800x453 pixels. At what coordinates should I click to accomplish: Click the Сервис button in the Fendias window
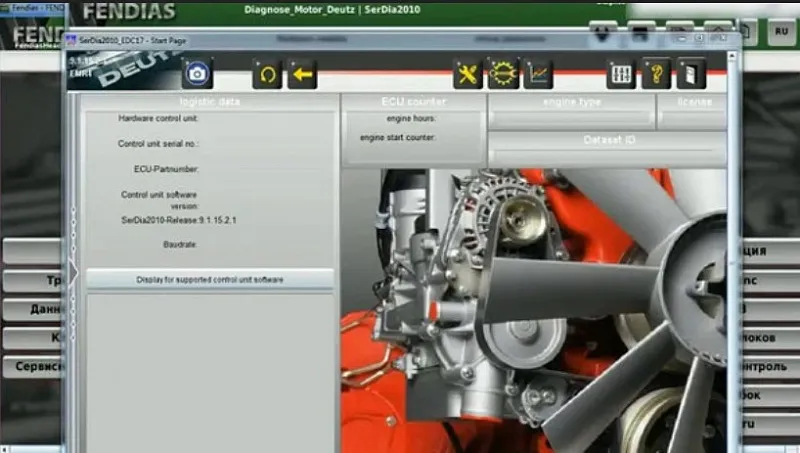coord(33,366)
